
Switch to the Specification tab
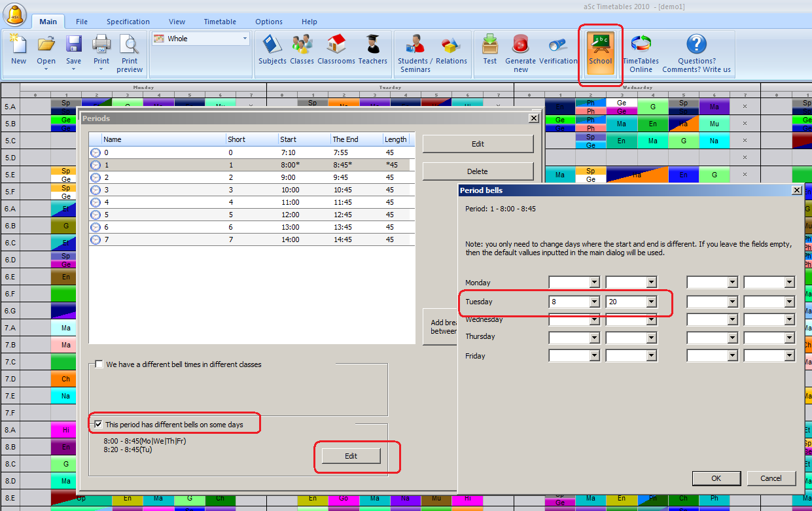pyautogui.click(x=128, y=22)
